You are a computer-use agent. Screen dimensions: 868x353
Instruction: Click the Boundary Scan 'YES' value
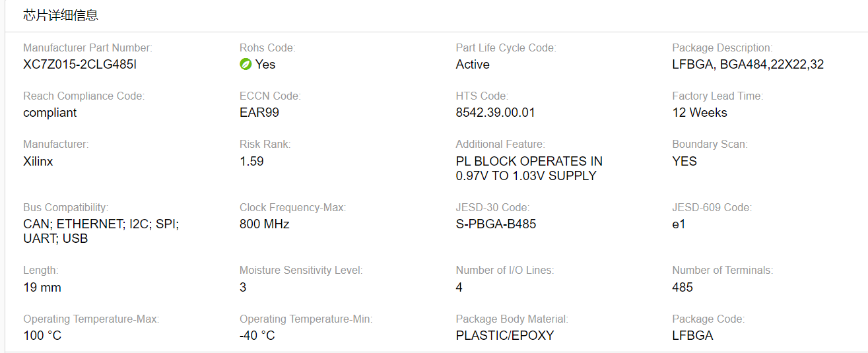pyautogui.click(x=684, y=161)
